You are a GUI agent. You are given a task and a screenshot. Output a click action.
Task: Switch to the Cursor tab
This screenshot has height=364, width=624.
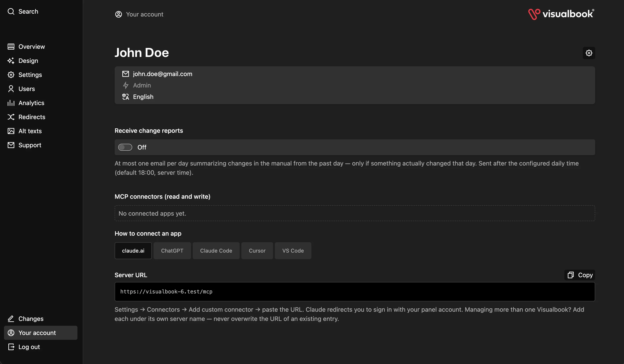tap(257, 251)
